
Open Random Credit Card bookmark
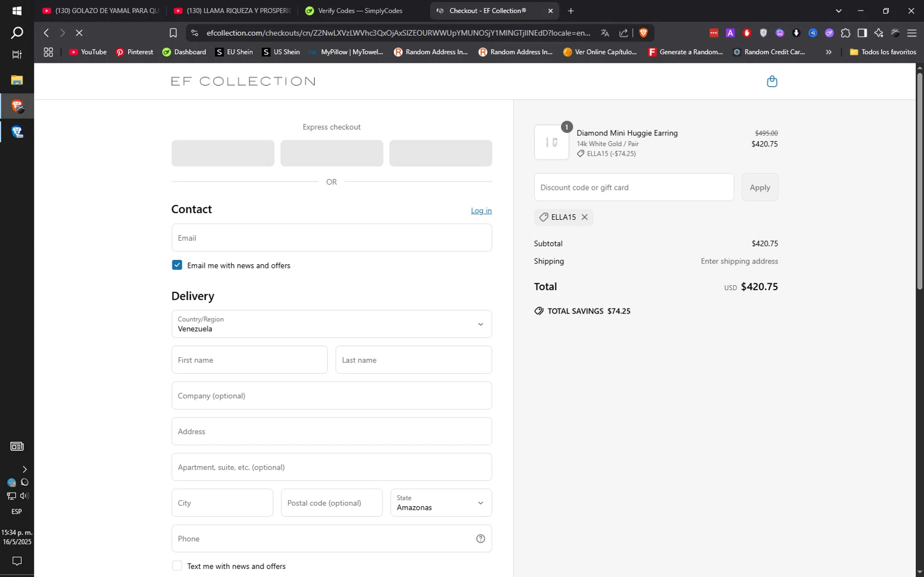coord(769,52)
